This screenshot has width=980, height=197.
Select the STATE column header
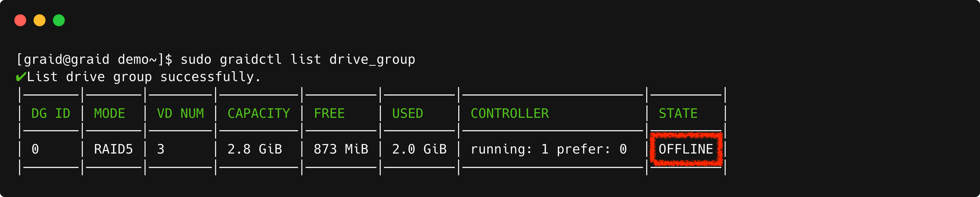coord(678,113)
